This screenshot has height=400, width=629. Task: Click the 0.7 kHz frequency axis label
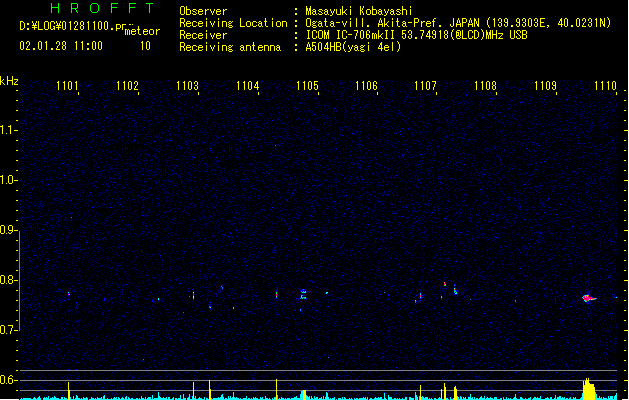click(x=8, y=330)
